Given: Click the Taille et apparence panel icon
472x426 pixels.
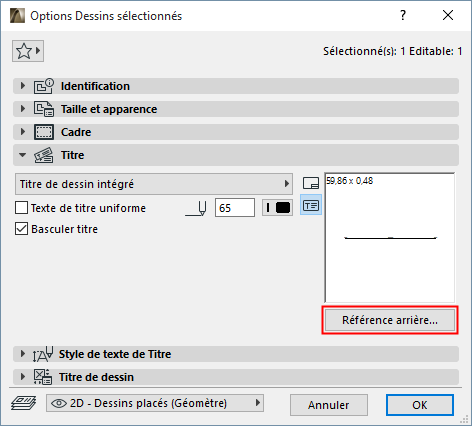Looking at the screenshot, I should click(x=43, y=109).
